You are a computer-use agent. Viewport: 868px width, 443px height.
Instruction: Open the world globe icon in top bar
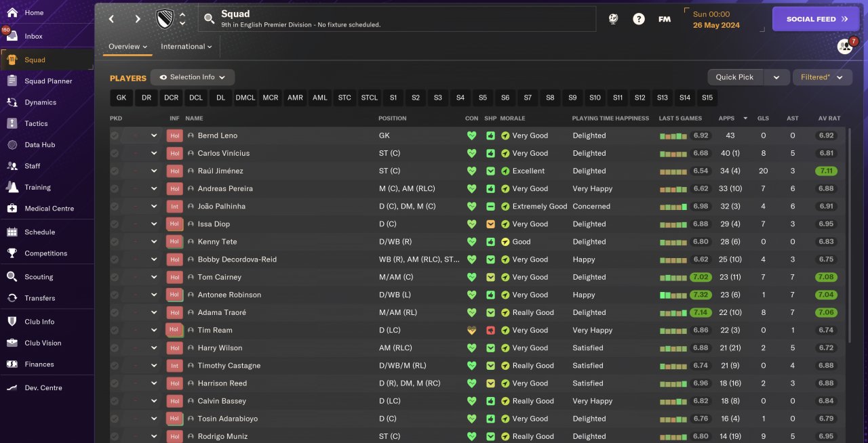[x=613, y=19]
